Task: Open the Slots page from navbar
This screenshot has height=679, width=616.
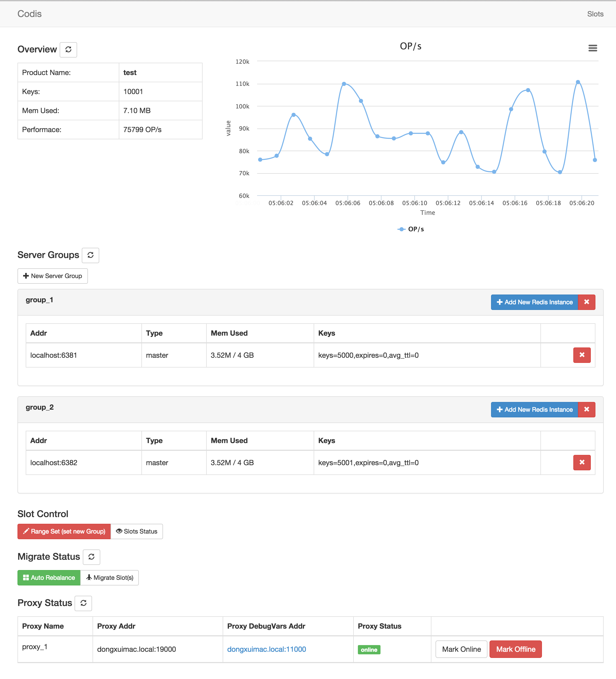Action: (595, 14)
